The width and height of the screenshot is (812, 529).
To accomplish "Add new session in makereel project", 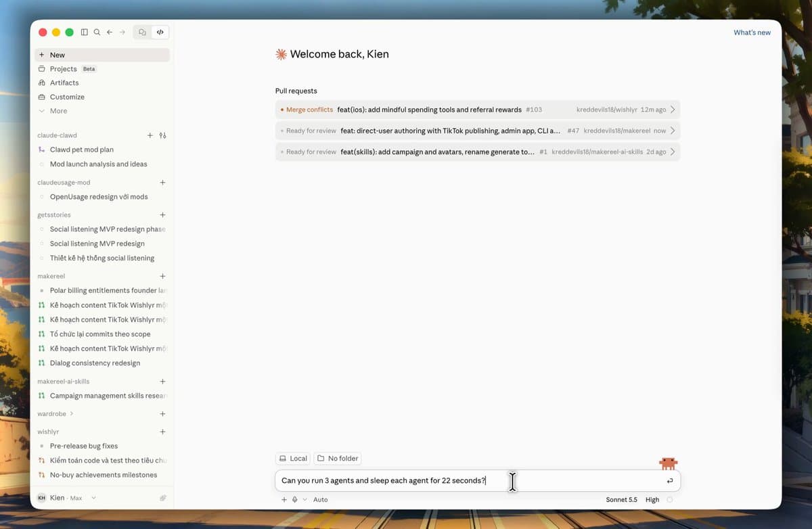I will coord(162,276).
